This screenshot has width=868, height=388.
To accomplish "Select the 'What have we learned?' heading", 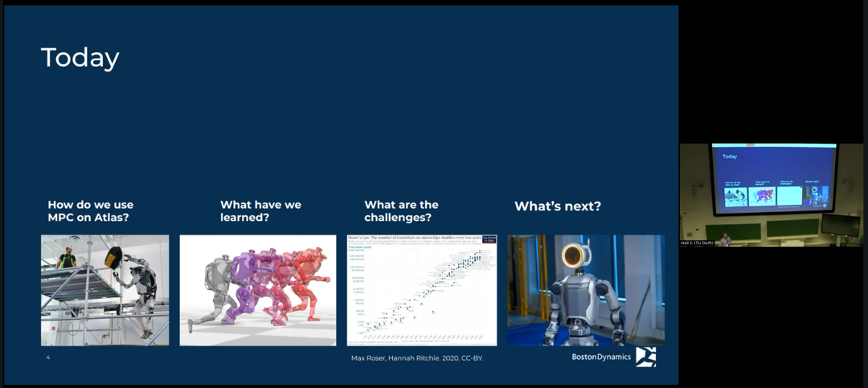I will tap(260, 211).
